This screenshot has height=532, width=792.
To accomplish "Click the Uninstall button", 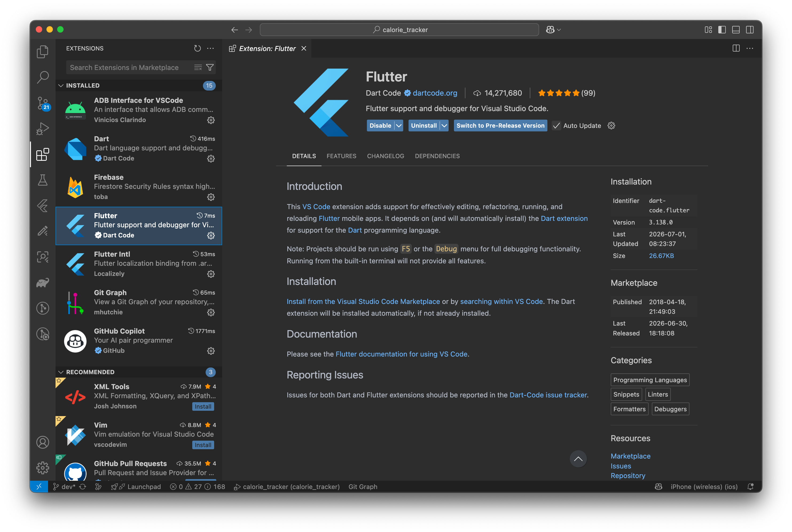I will [x=424, y=126].
